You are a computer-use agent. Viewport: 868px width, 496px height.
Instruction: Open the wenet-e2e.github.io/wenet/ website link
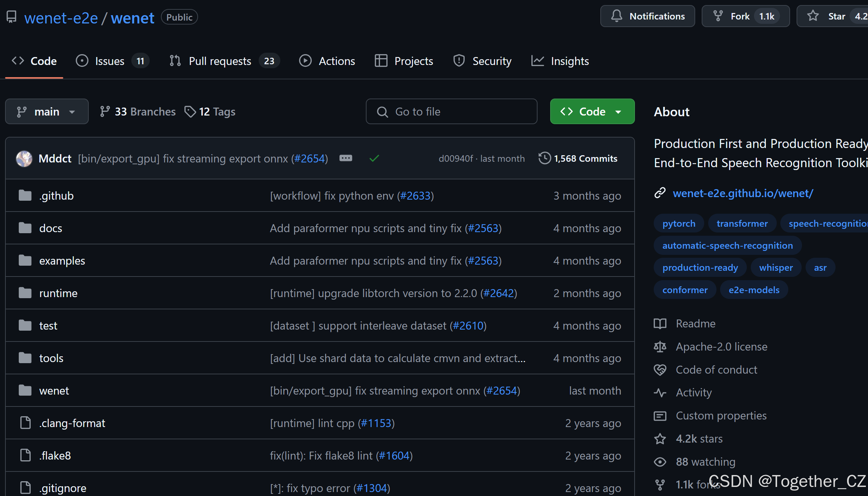coord(743,193)
